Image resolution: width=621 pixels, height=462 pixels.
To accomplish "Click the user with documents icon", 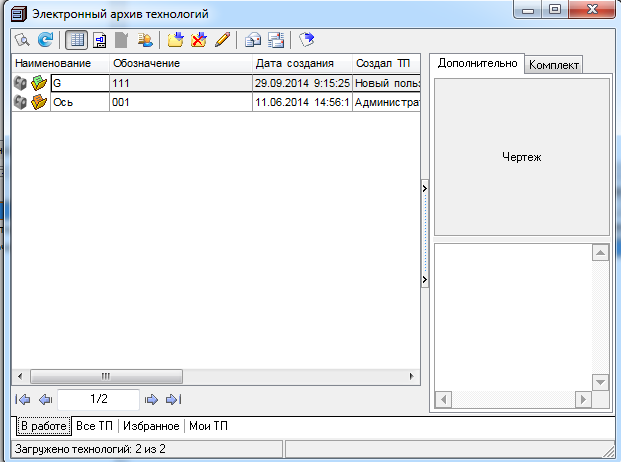I will 145,40.
